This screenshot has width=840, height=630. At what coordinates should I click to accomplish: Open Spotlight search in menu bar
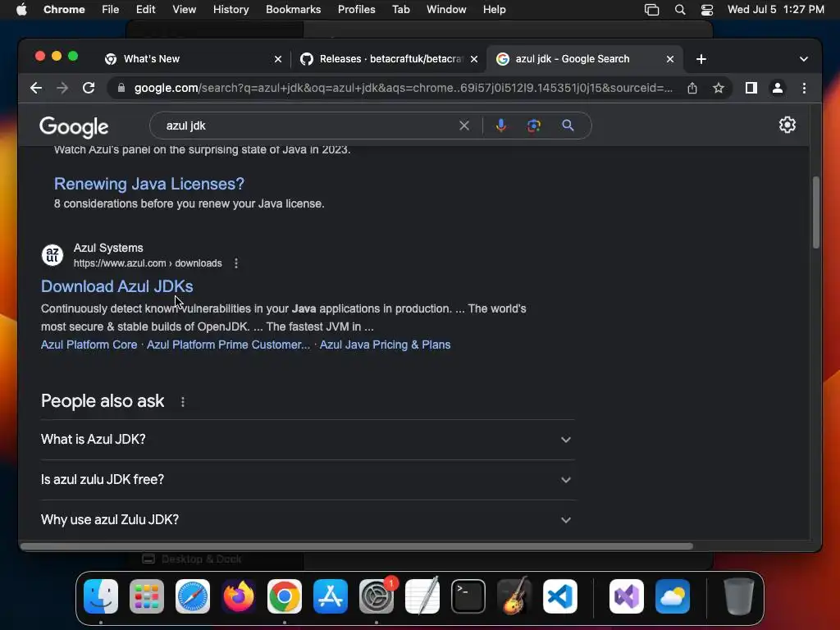(679, 10)
